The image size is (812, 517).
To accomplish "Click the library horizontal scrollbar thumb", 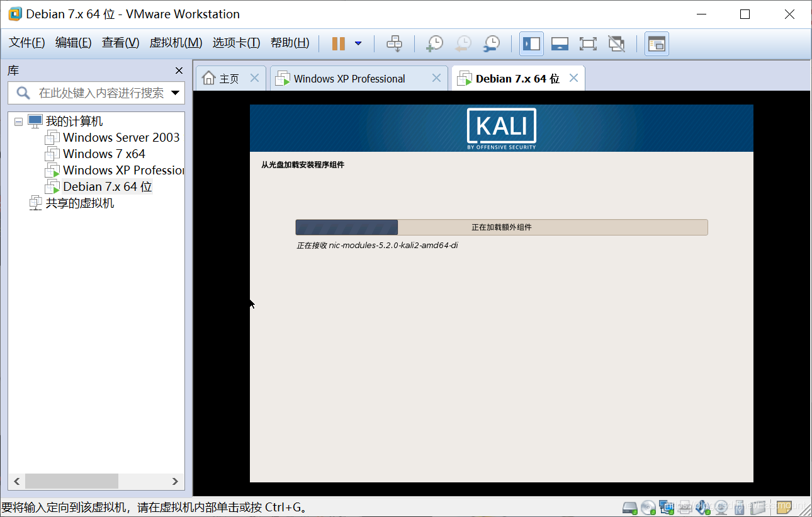I will (72, 481).
